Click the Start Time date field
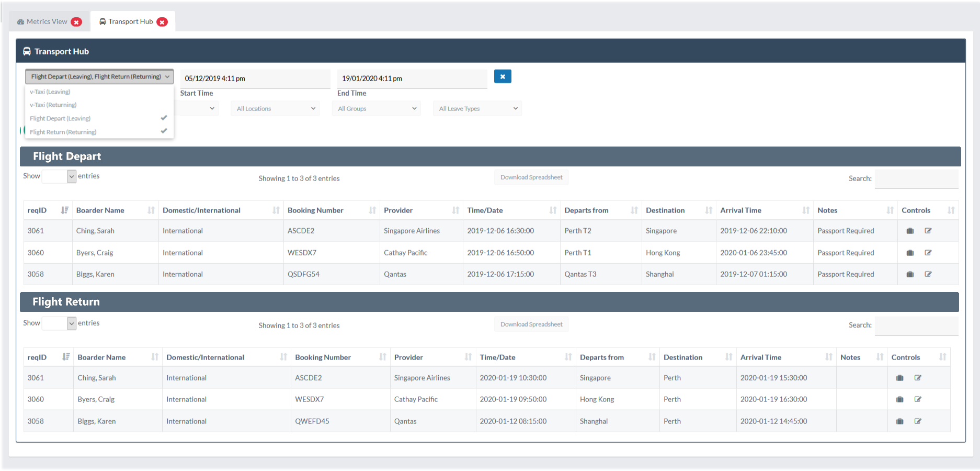 [255, 78]
